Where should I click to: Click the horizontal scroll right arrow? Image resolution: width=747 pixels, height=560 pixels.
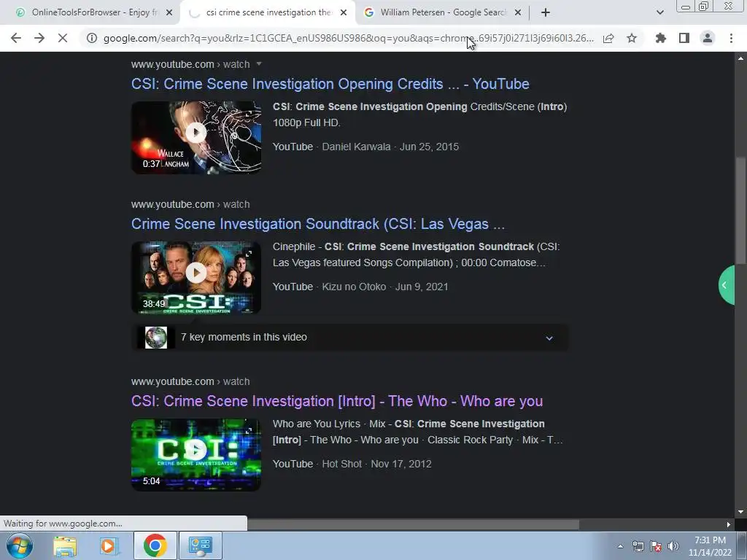click(x=729, y=524)
